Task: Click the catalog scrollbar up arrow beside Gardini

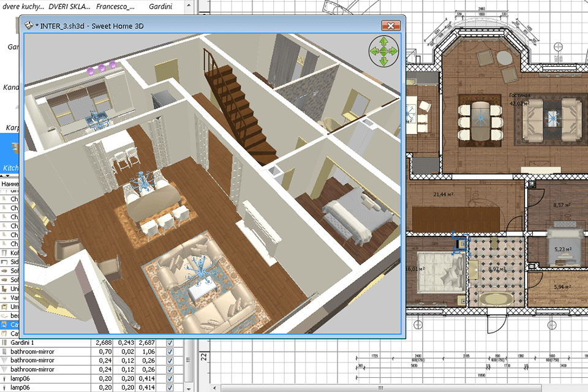Action: pos(189,6)
